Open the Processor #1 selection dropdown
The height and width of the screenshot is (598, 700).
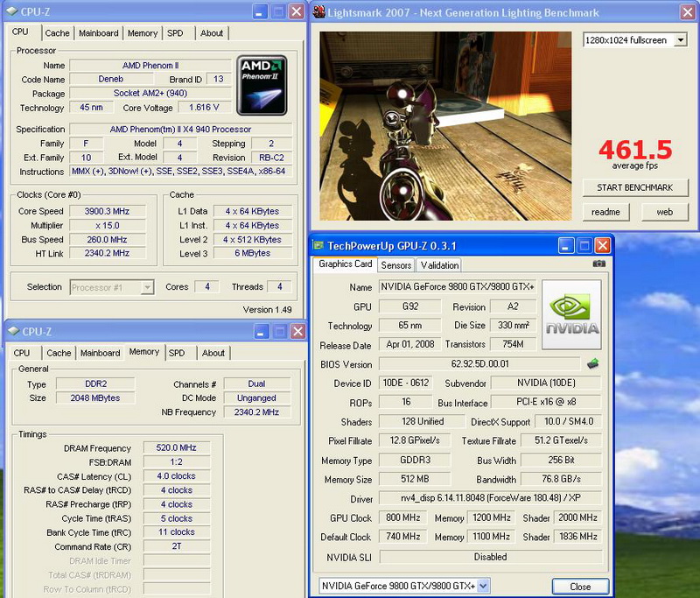(147, 287)
